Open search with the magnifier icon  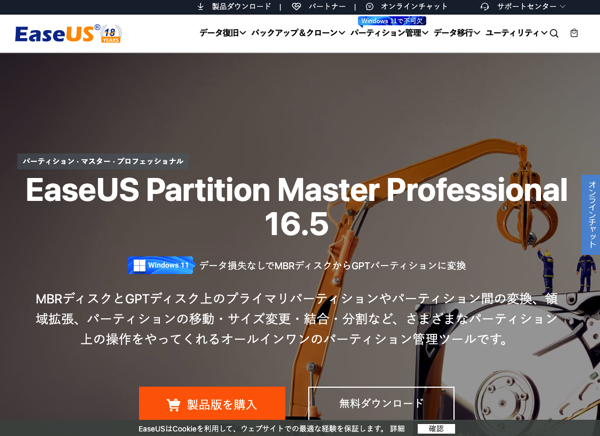pos(554,33)
